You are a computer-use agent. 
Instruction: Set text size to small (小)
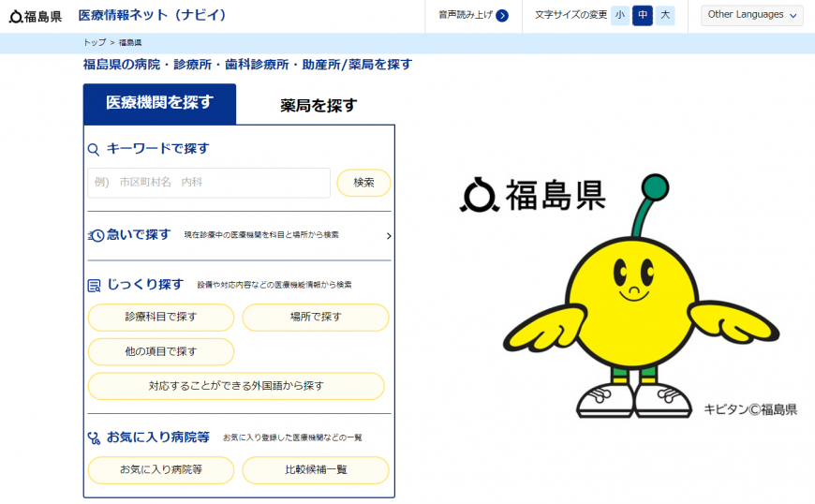click(619, 15)
